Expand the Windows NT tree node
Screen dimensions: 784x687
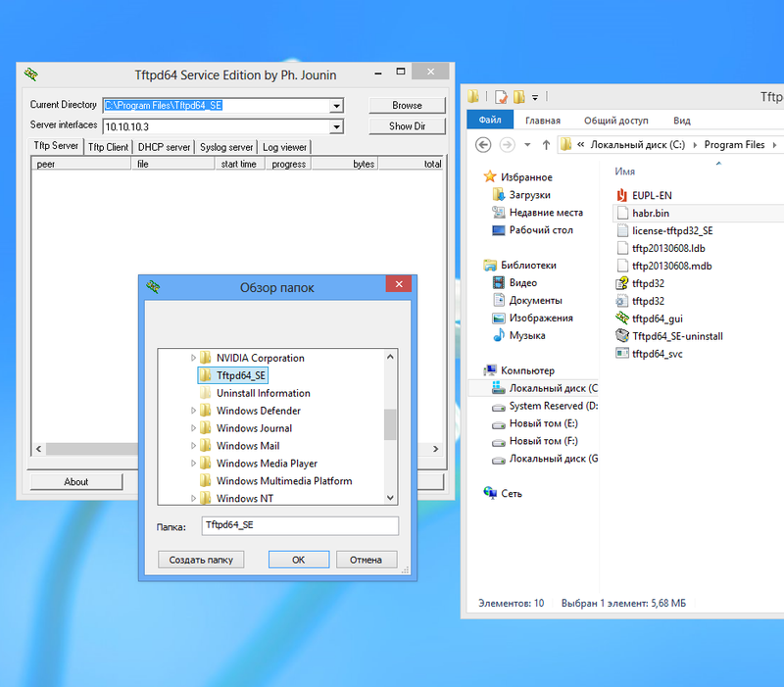pyautogui.click(x=193, y=498)
